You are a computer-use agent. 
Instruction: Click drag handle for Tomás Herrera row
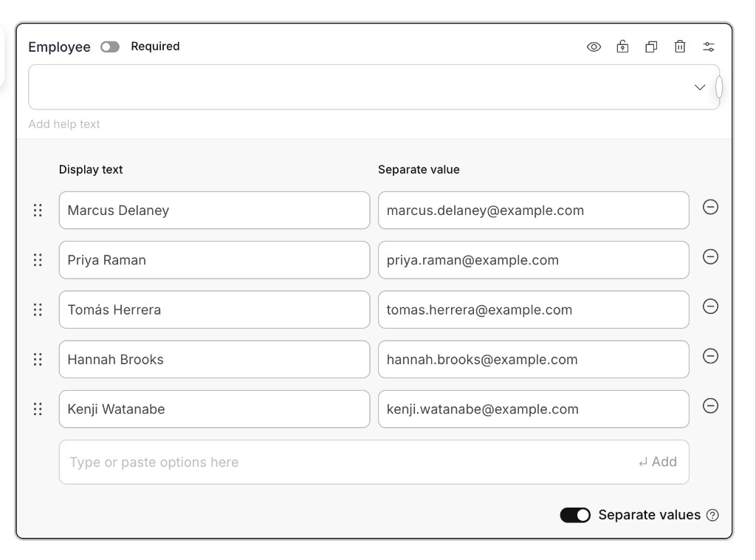[x=38, y=310]
